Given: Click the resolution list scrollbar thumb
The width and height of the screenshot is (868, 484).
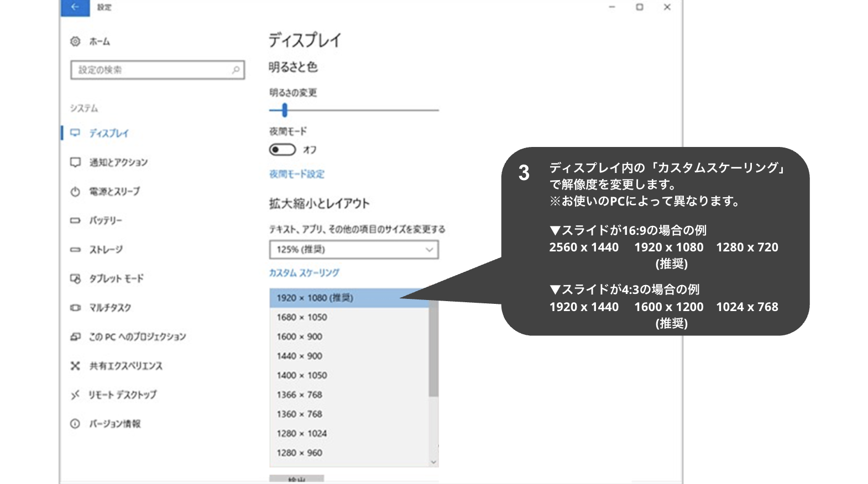Looking at the screenshot, I should click(433, 348).
